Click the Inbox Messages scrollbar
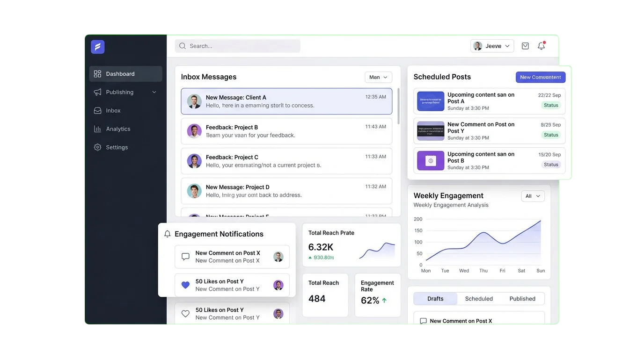The height and width of the screenshot is (359, 644). tap(398, 107)
